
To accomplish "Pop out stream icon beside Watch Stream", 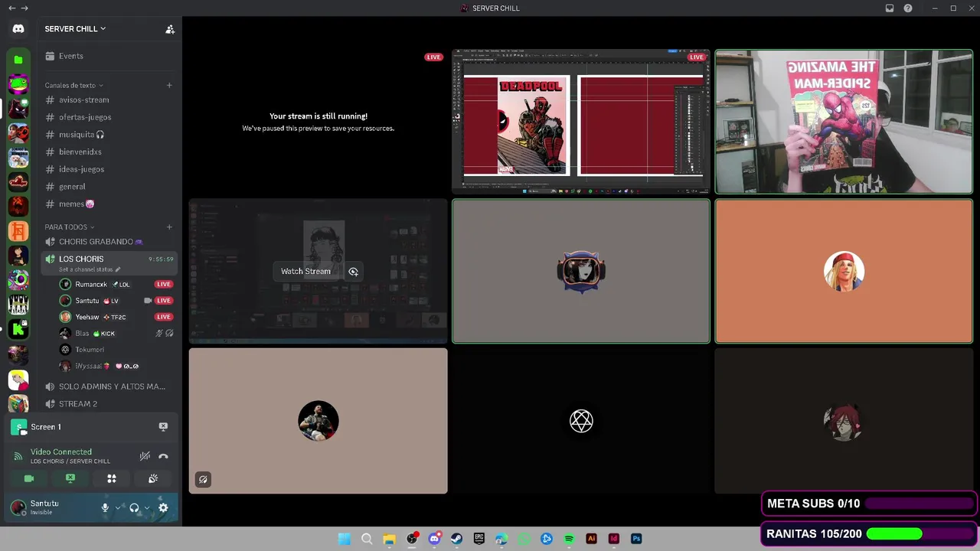I will pyautogui.click(x=353, y=271).
